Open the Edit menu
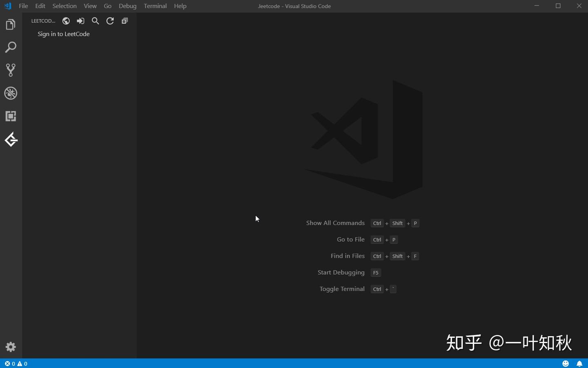 (40, 6)
